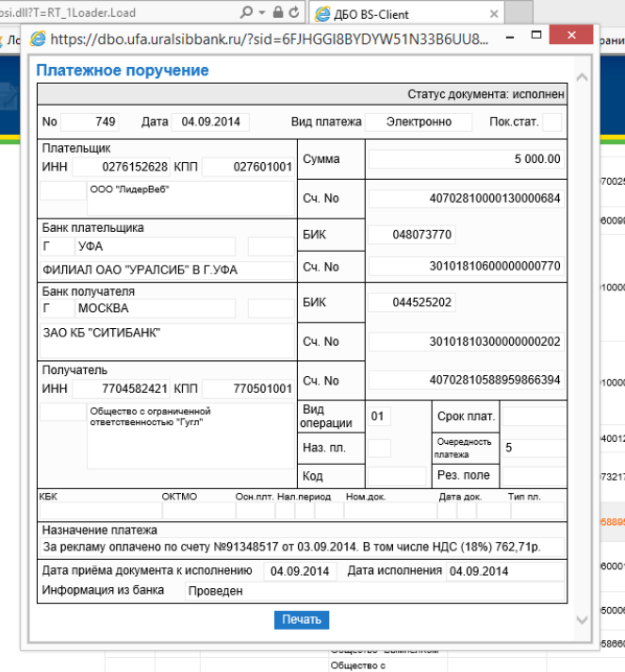Click the first Г type field in payer bank
Screen dimensions: 625x672
57,246
